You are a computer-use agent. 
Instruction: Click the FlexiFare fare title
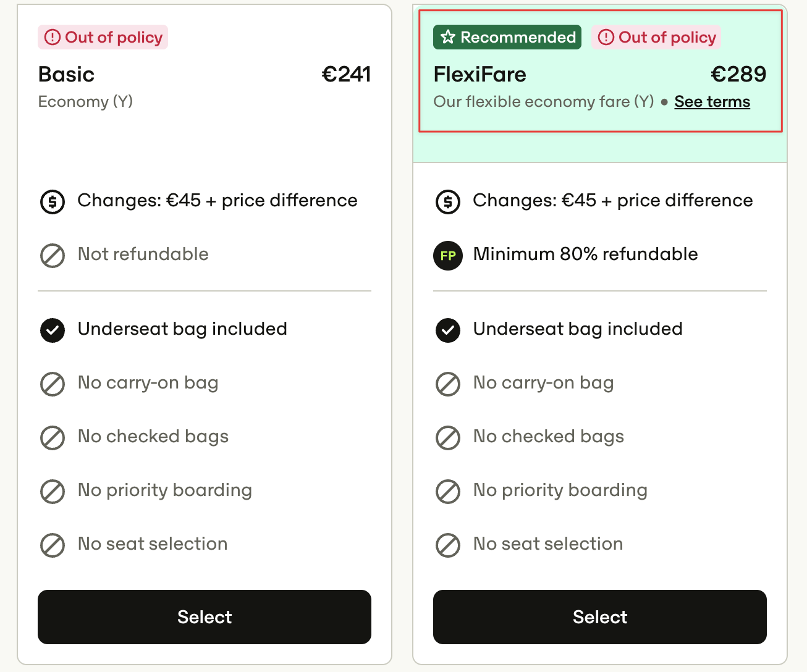(x=480, y=74)
